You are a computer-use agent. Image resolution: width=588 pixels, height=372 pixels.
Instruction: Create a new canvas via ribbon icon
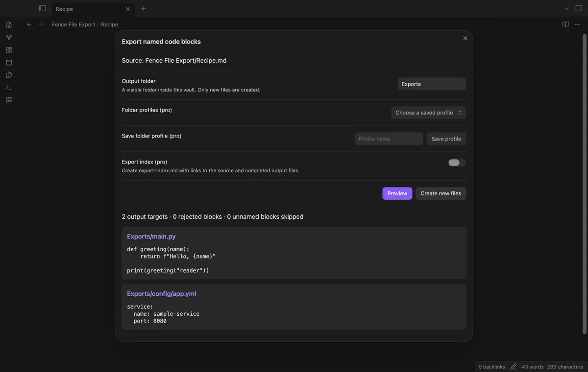[9, 50]
